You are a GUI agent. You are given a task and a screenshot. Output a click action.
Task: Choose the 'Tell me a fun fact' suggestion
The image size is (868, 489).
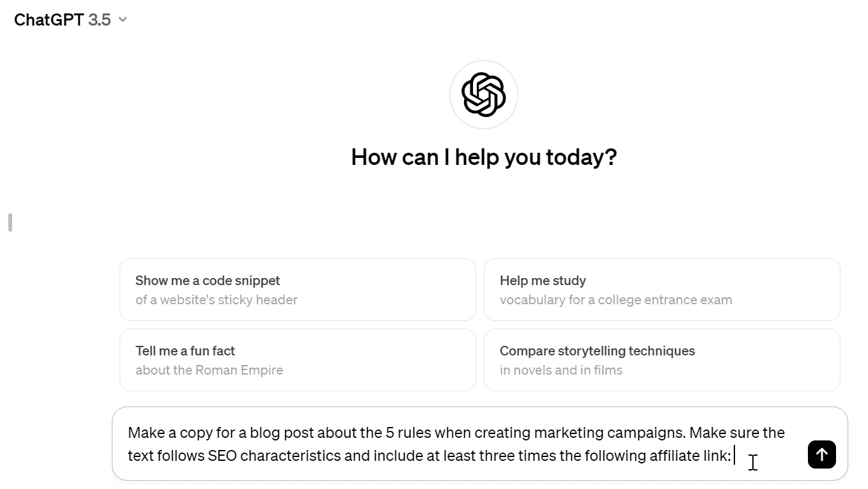pyautogui.click(x=185, y=351)
